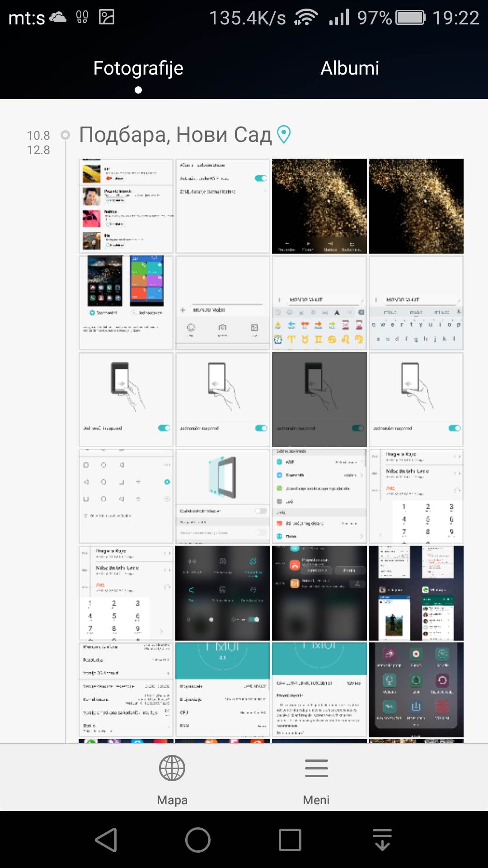Tap the pull-down notification arrow in navigation bar
The width and height of the screenshot is (488, 868).
pyautogui.click(x=382, y=840)
